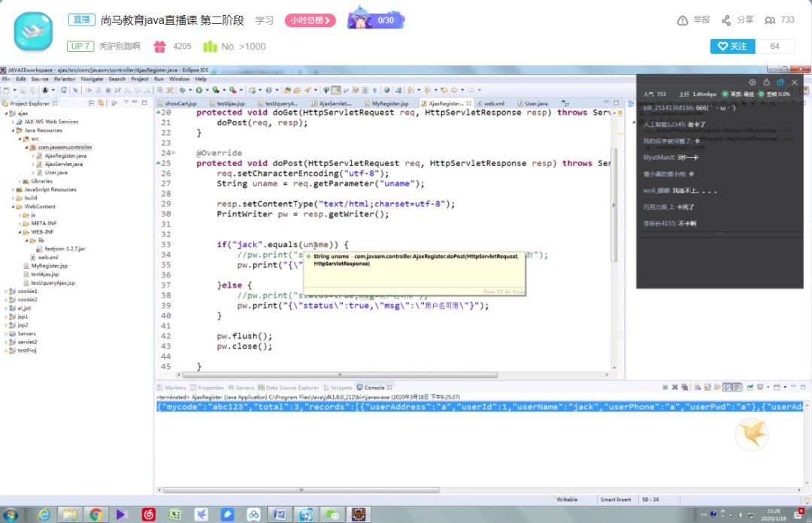Toggle Scroll Lock in Console toolbar

[707, 387]
